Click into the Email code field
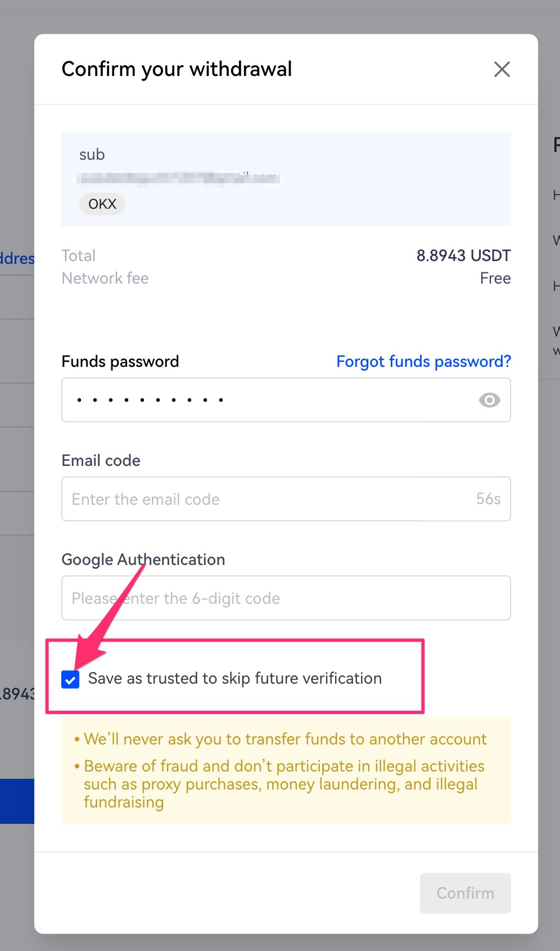Viewport: 560px width, 951px height. (x=264, y=499)
